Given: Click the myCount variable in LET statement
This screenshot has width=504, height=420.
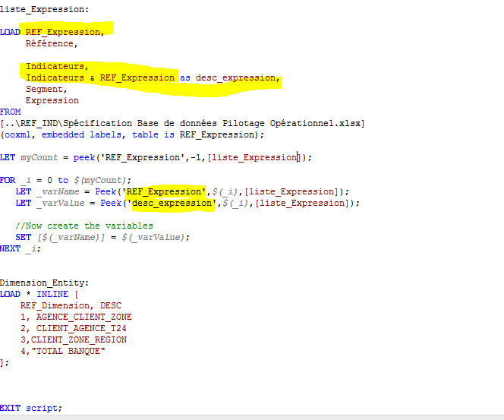Looking at the screenshot, I should click(x=39, y=157).
